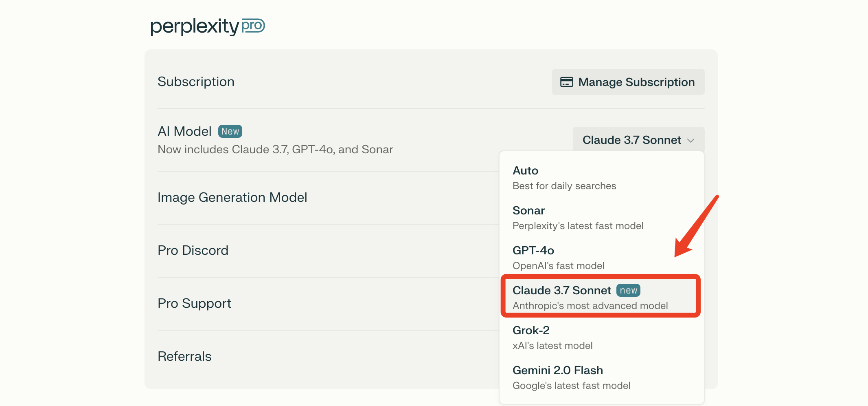
Task: Click the New badge beside AI Model
Action: pos(230,131)
